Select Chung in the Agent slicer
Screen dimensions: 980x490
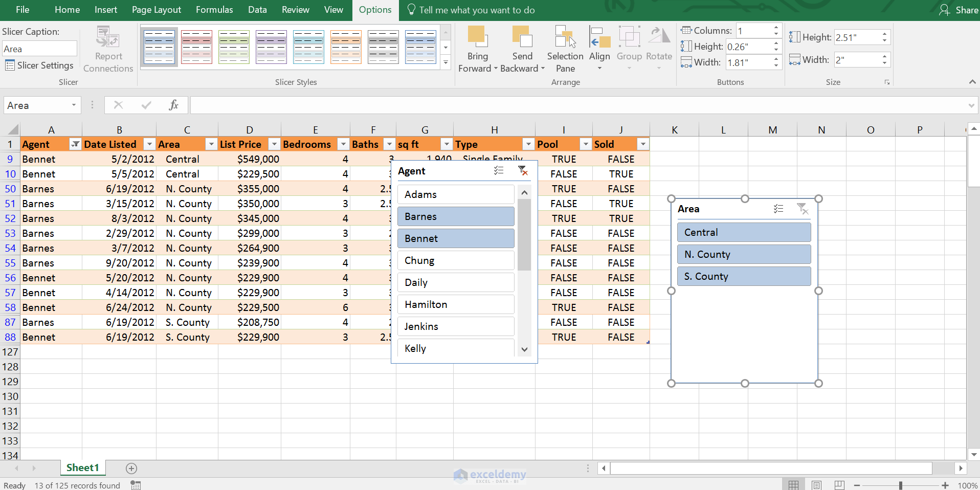pos(455,260)
